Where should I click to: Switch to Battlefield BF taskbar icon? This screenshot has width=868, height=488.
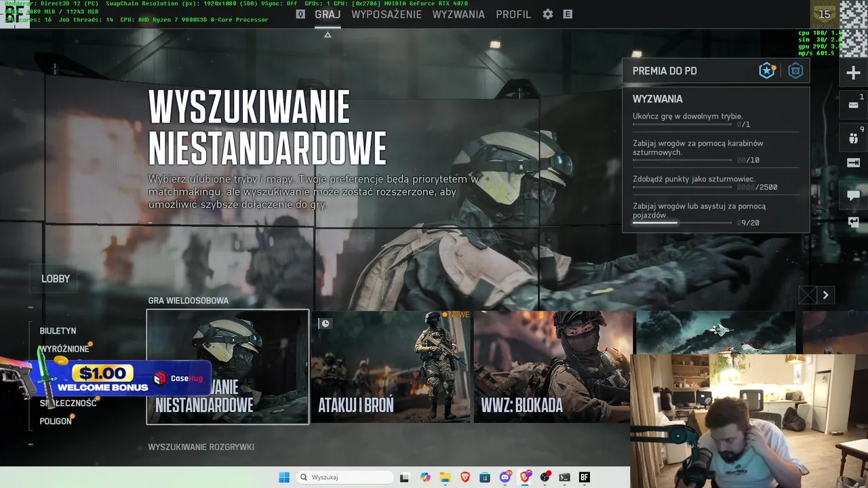point(585,477)
